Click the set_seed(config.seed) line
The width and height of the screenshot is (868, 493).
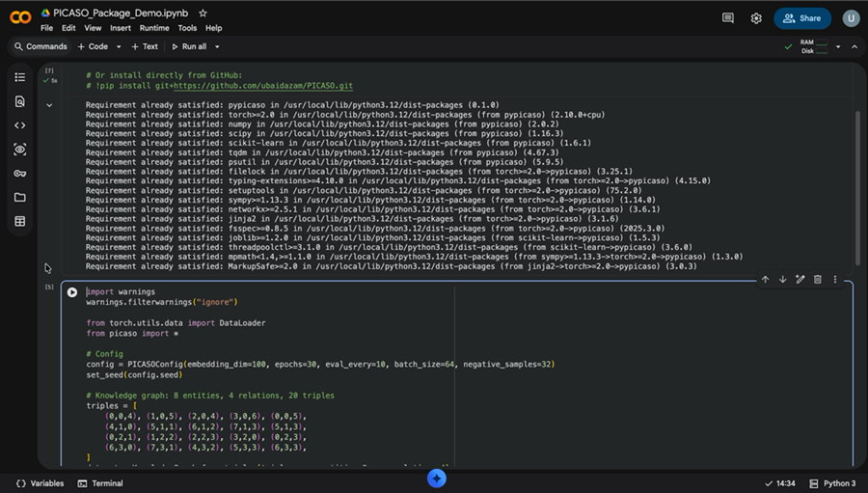134,374
